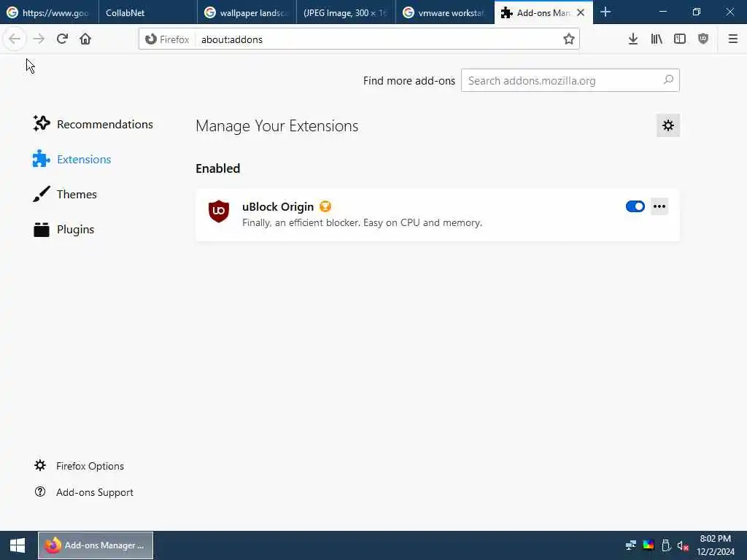Viewport: 747px width, 560px height.
Task: Disable the uBlock Origin extension toggle
Action: click(635, 206)
